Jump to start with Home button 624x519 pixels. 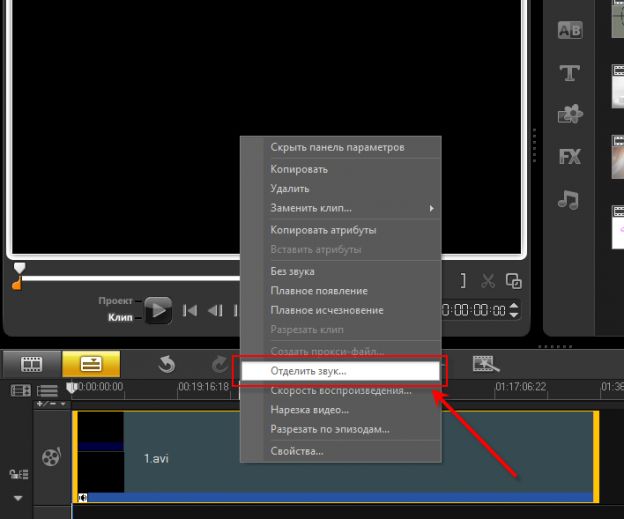190,311
